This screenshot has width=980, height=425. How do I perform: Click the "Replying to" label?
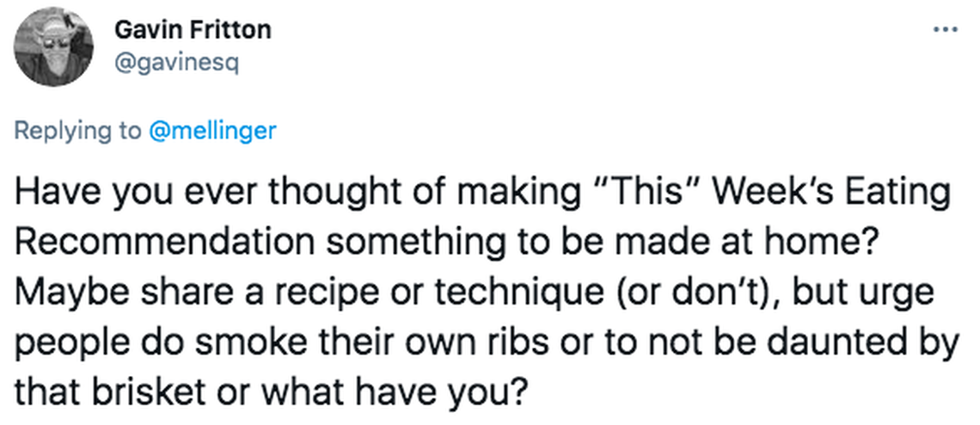(x=78, y=131)
